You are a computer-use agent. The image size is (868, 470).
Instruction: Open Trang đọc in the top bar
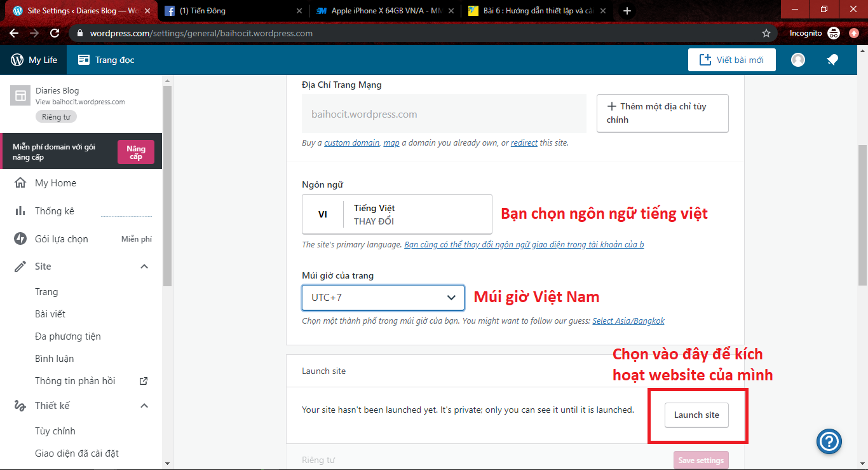pos(106,60)
